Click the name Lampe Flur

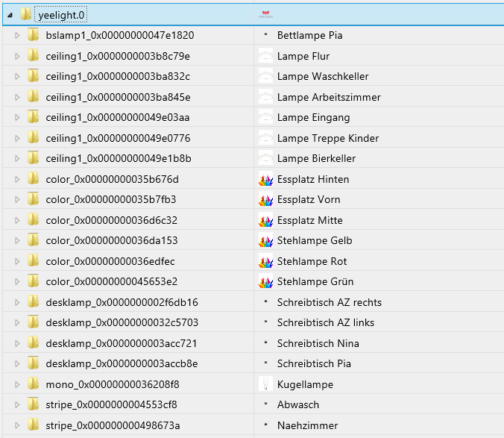[303, 56]
